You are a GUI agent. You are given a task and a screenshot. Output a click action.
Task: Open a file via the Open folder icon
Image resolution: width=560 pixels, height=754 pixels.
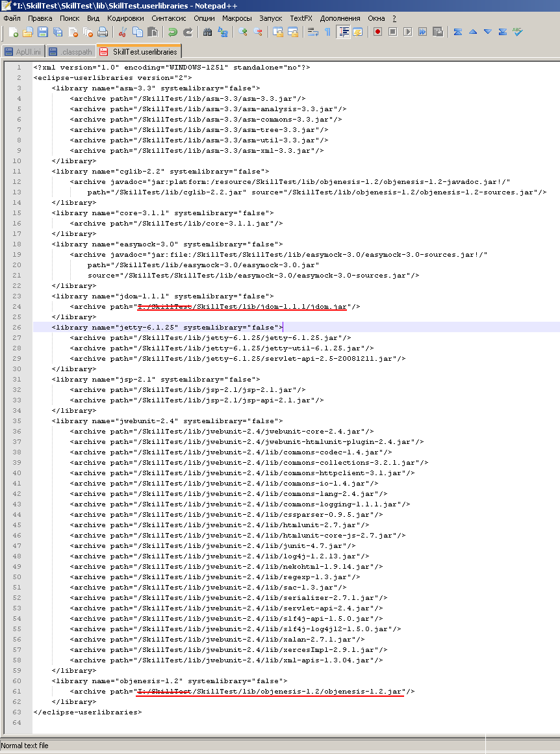click(x=29, y=31)
